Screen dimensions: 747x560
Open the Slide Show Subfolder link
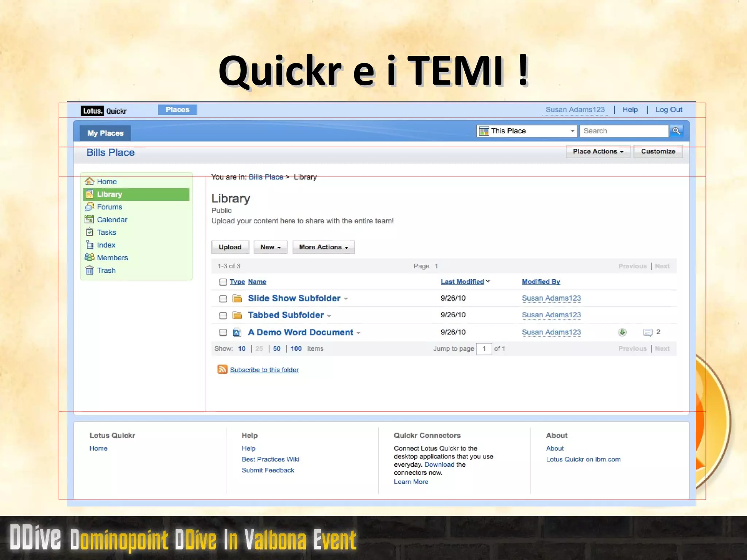294,298
